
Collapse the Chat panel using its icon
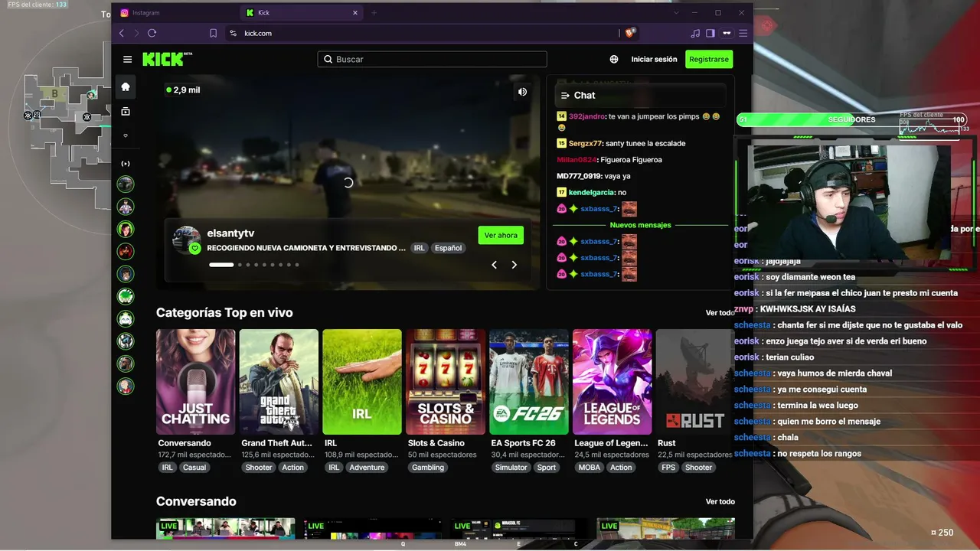[x=565, y=95]
